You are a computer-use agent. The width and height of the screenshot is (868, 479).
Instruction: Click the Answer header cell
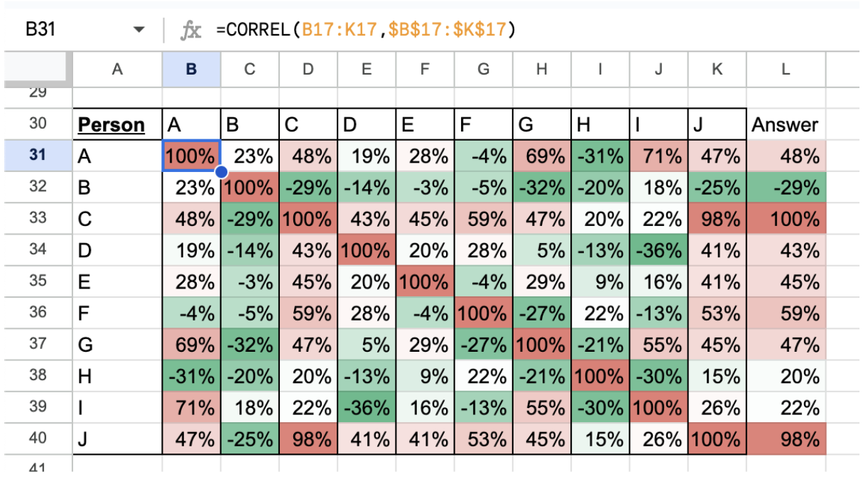785,125
